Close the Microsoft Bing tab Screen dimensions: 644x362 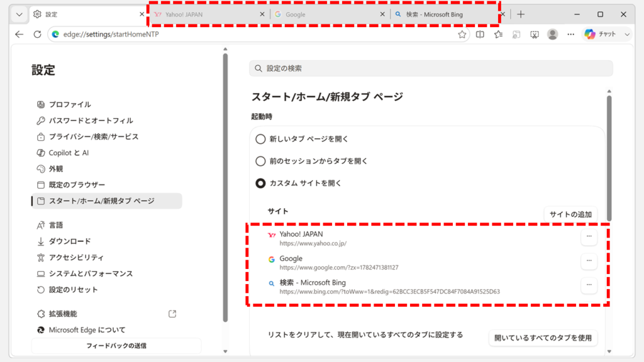click(502, 14)
